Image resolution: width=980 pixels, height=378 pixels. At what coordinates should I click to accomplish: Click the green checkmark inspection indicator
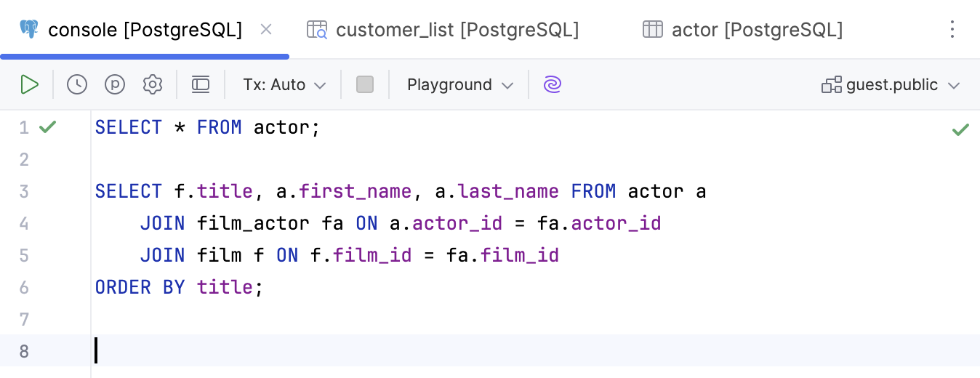coord(960,130)
